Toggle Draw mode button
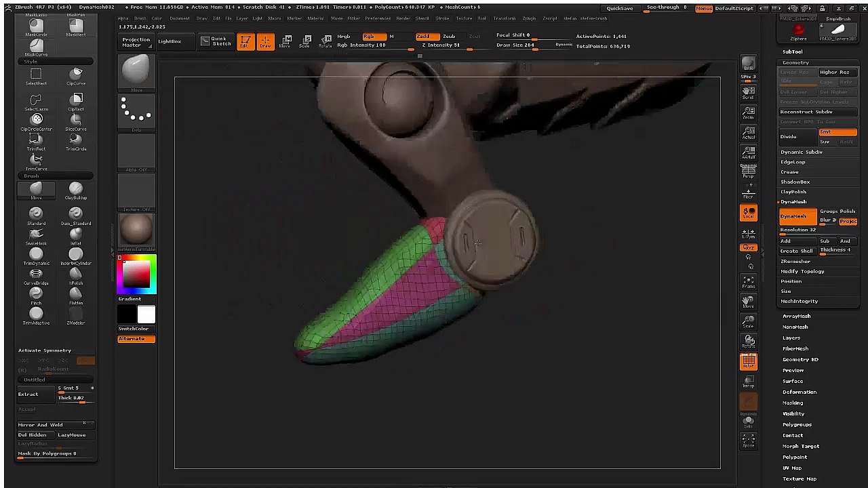 266,42
